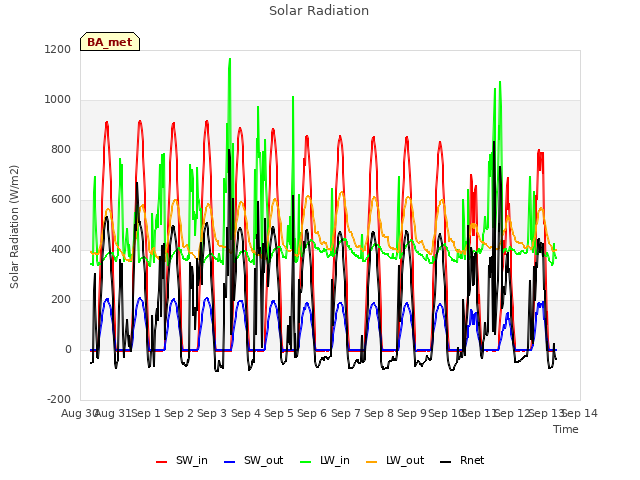The width and height of the screenshot is (640, 480).
Task: Toggle the SW_out legend entry
Action: tap(253, 460)
